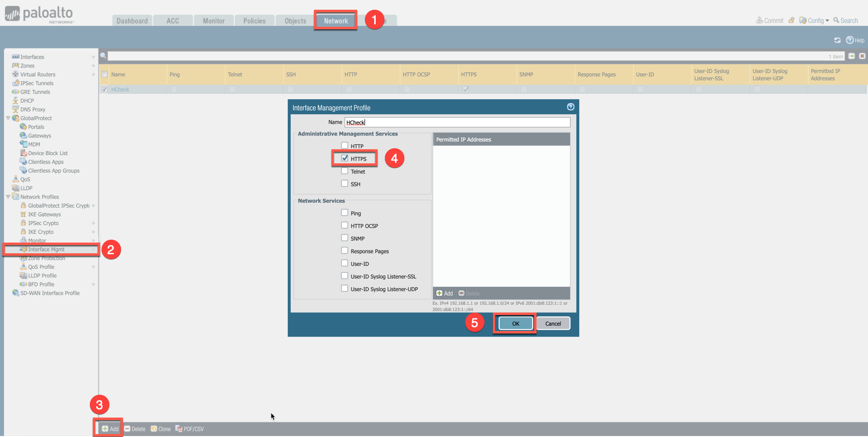This screenshot has height=437, width=868.
Task: Click the profile Name input field
Action: 457,122
